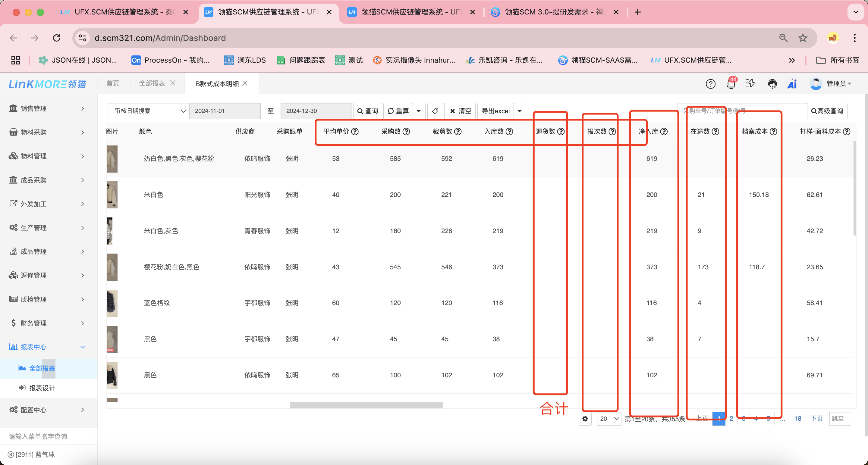This screenshot has height=465, width=868.
Task: Click help icon beside 平均单价 column
Action: pos(355,131)
